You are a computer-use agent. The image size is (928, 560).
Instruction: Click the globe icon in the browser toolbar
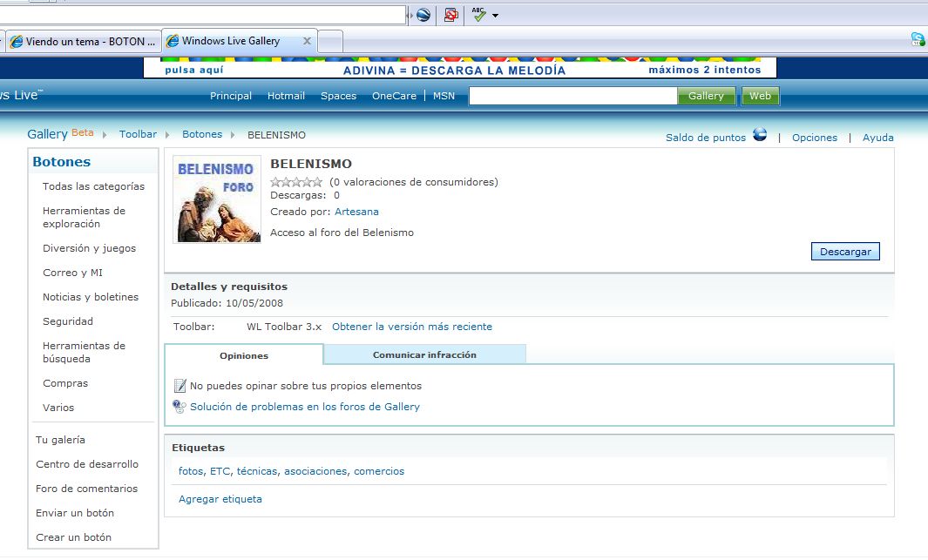tap(423, 15)
